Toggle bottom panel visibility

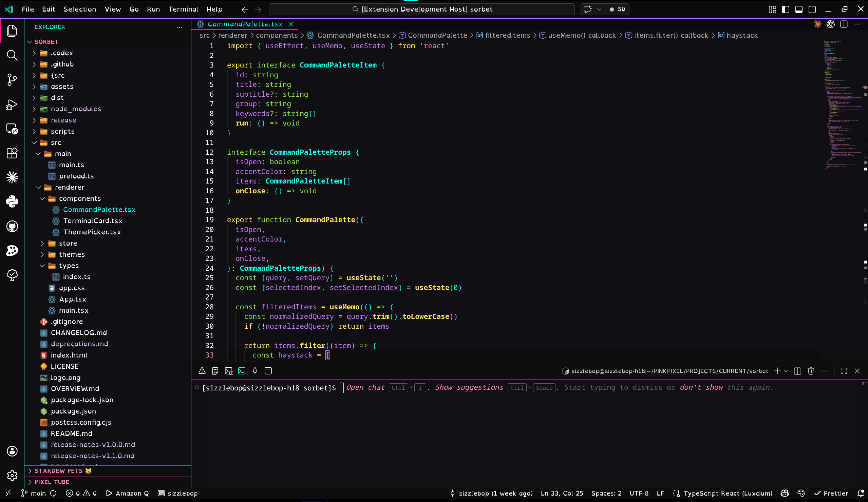[799, 9]
